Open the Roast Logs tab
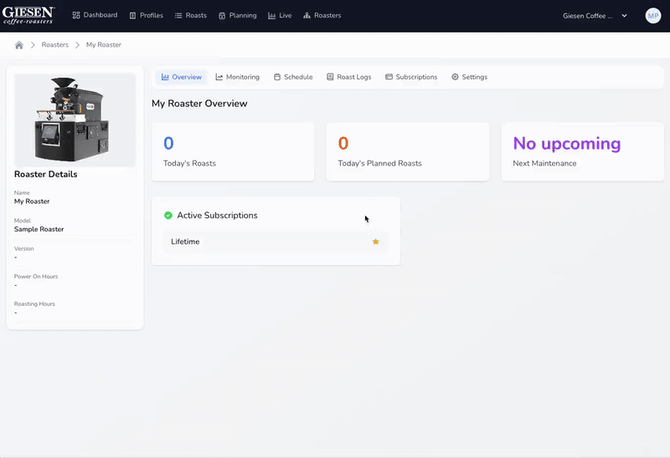The image size is (670, 458). coord(350,77)
